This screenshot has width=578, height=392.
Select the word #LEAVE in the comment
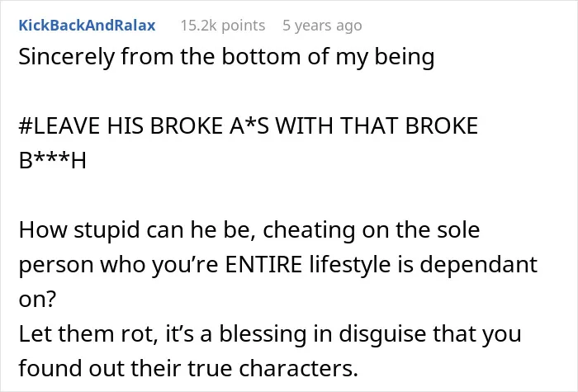click(x=60, y=125)
